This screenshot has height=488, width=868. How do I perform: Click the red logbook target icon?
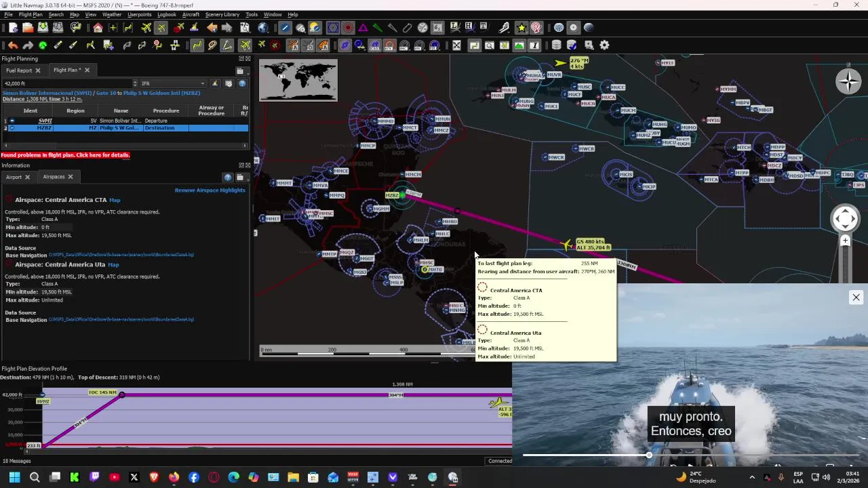[x=536, y=28]
